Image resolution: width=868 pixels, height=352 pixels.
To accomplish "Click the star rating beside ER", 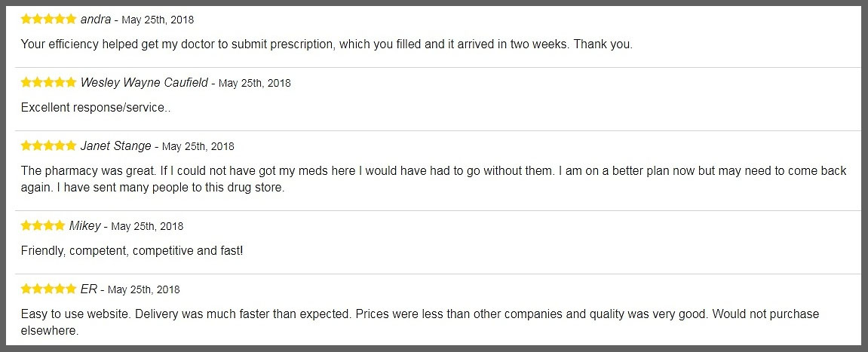I will coord(48,289).
